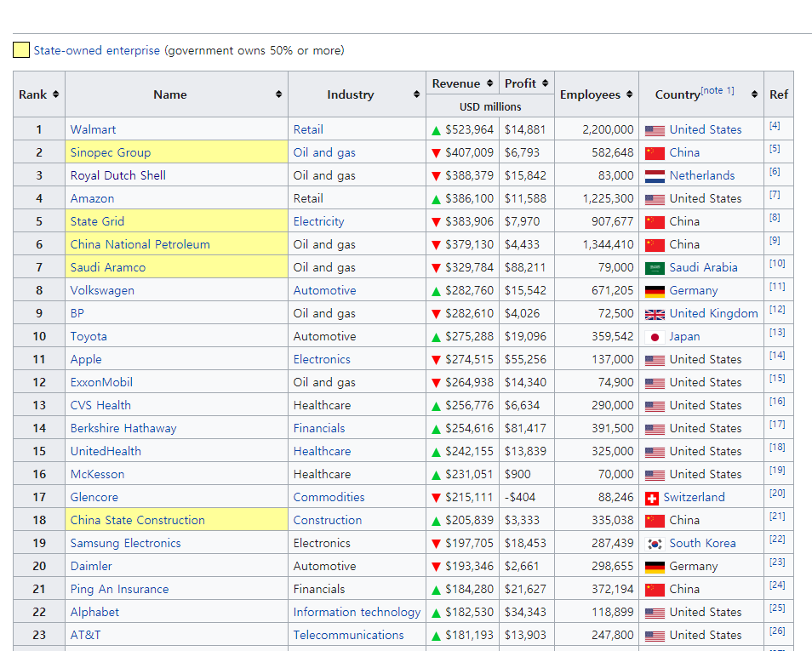
Task: Open the United Kingdom country link
Action: click(713, 313)
